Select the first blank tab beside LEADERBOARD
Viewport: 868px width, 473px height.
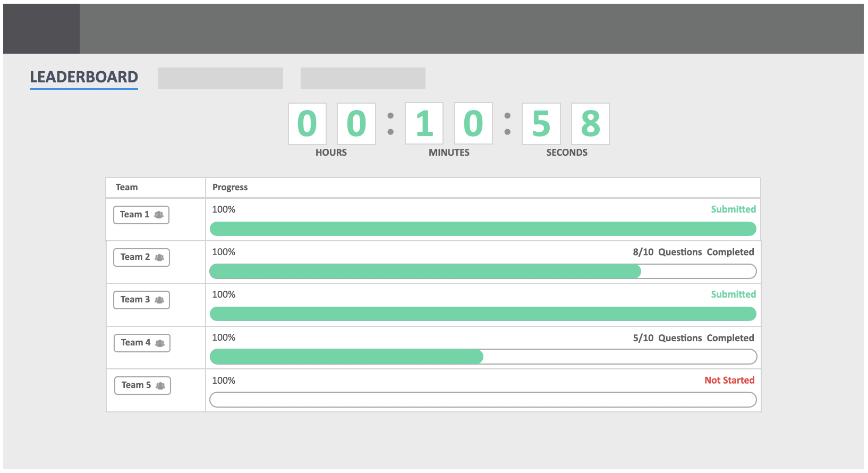pos(220,78)
